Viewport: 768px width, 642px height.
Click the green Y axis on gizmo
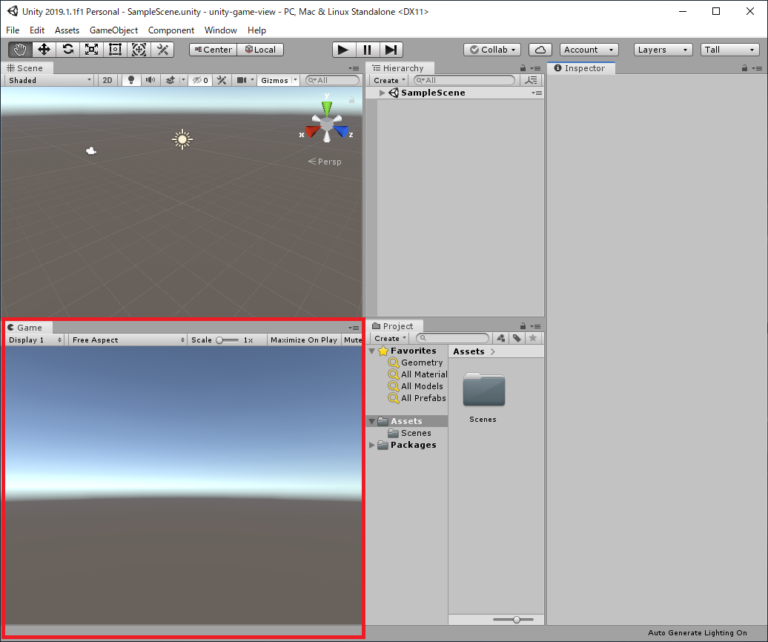pos(327,107)
